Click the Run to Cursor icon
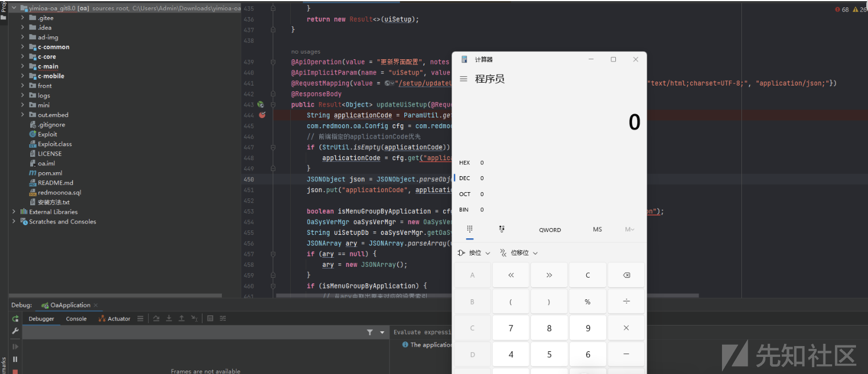This screenshot has height=374, width=868. point(194,319)
